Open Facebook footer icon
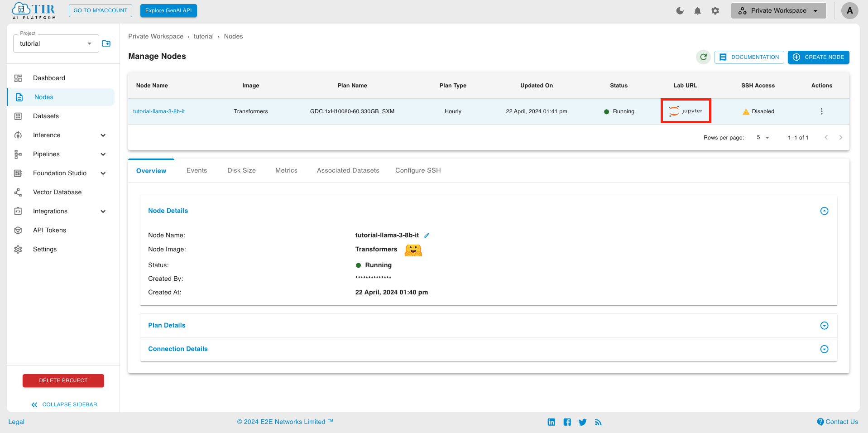Image resolution: width=868 pixels, height=433 pixels. [x=567, y=422]
